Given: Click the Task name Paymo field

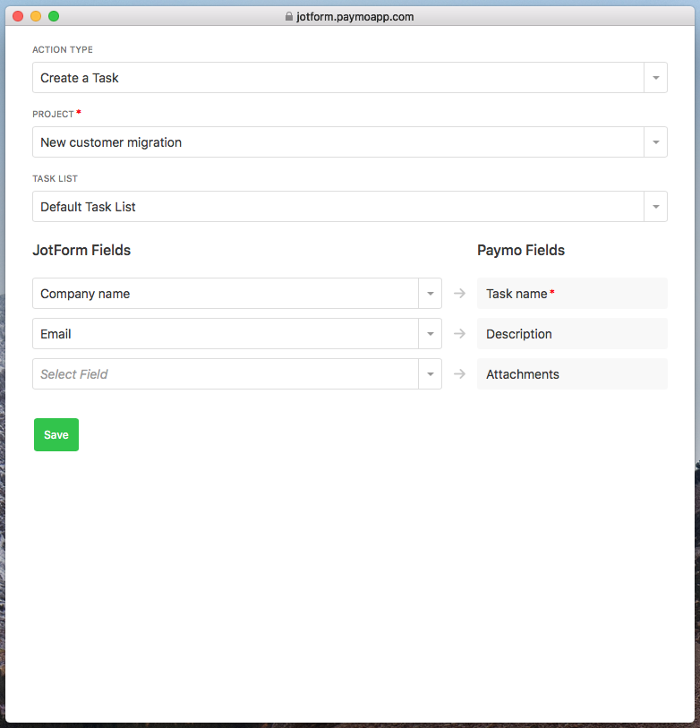Looking at the screenshot, I should point(572,294).
